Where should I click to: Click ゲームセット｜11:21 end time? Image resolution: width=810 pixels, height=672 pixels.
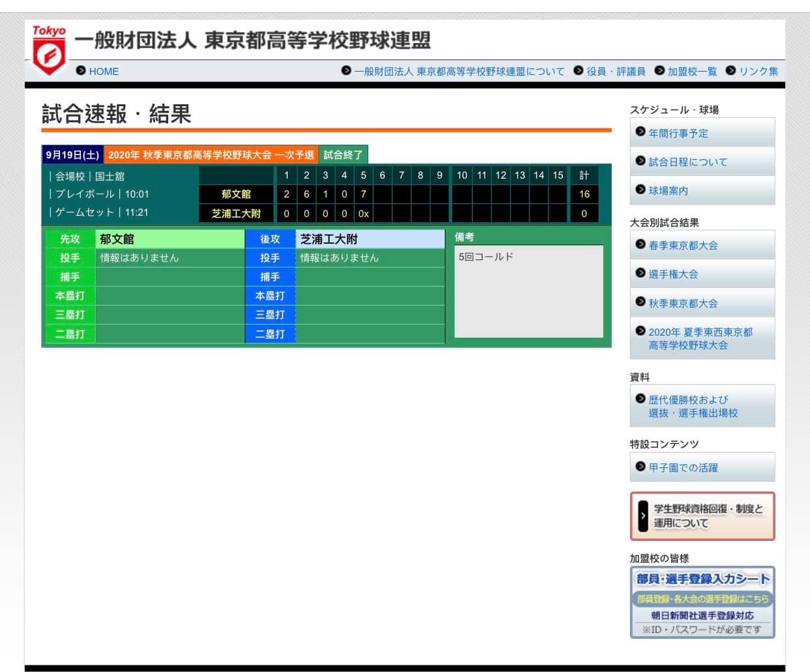pos(99,212)
